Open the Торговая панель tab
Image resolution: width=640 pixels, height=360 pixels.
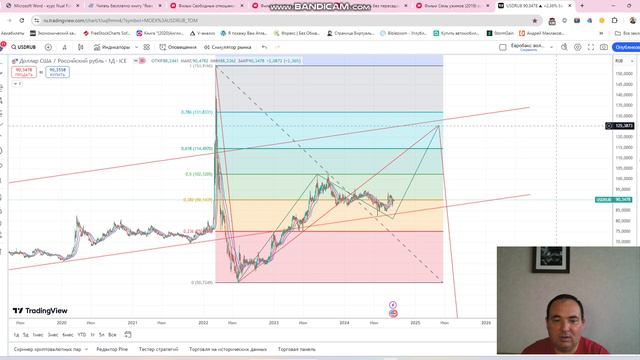click(297, 349)
